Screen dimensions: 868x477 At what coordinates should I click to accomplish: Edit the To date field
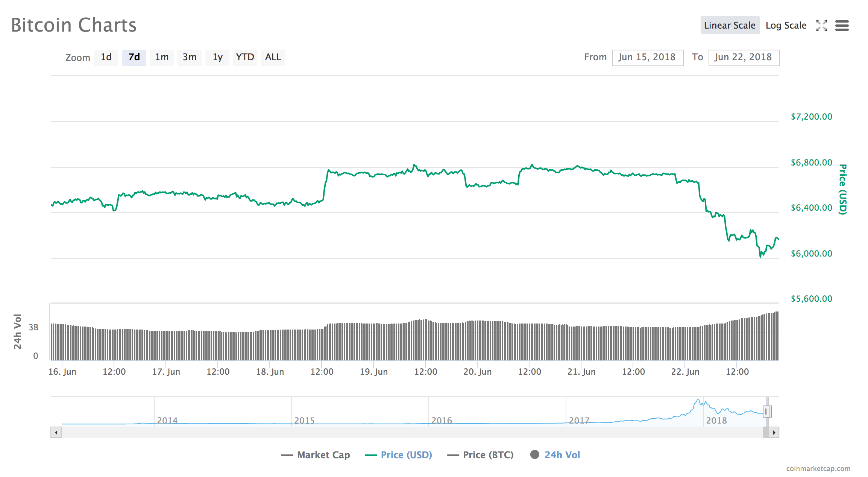pyautogui.click(x=744, y=58)
